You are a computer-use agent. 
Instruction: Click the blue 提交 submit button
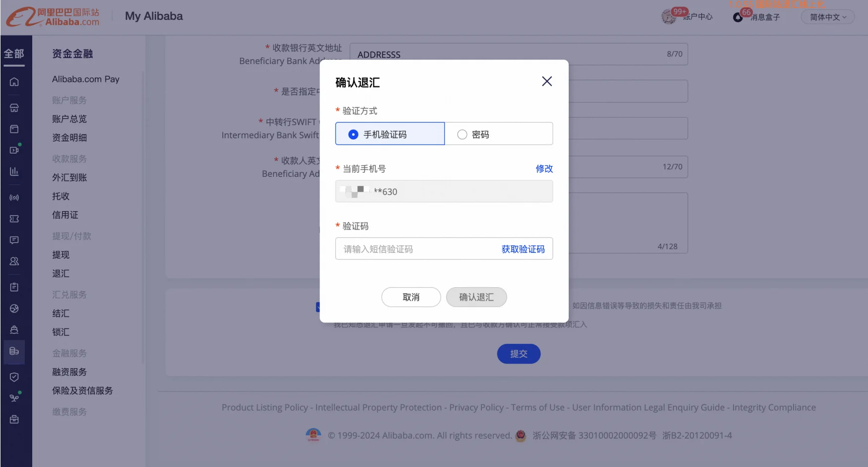pos(519,354)
